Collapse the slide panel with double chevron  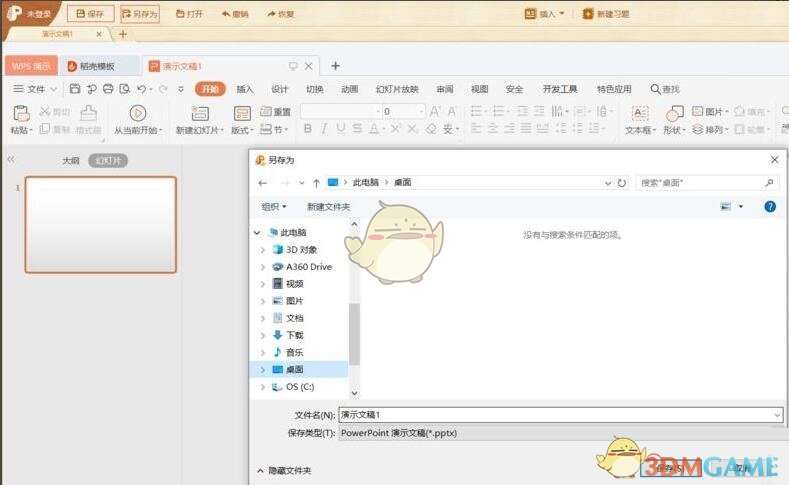[11, 159]
